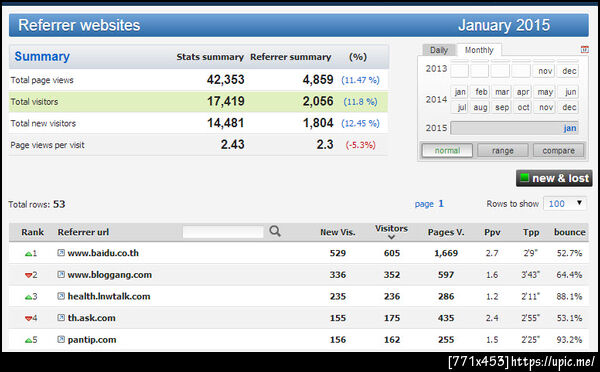Select sep 2014 in calendar
Image resolution: width=600 pixels, height=372 pixels.
click(502, 107)
